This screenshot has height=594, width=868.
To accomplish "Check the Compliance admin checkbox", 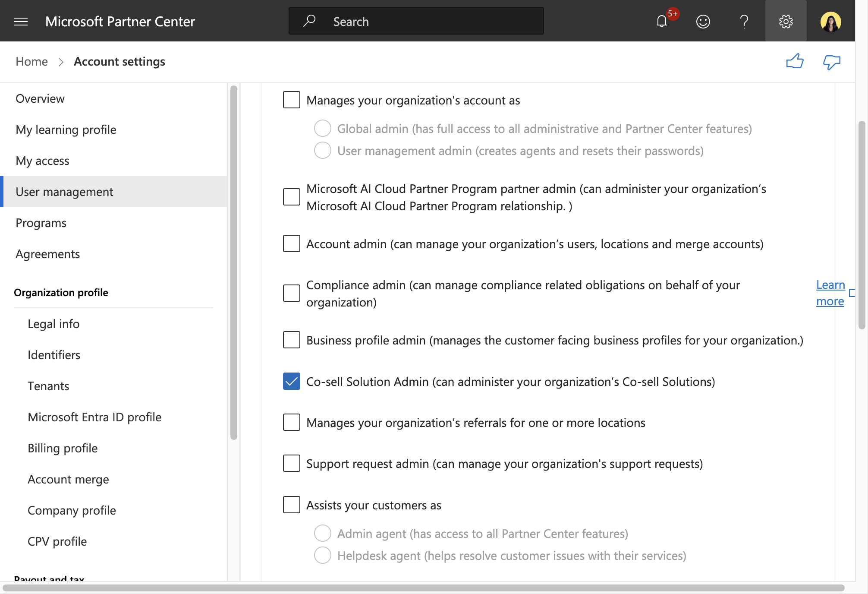I will 292,293.
